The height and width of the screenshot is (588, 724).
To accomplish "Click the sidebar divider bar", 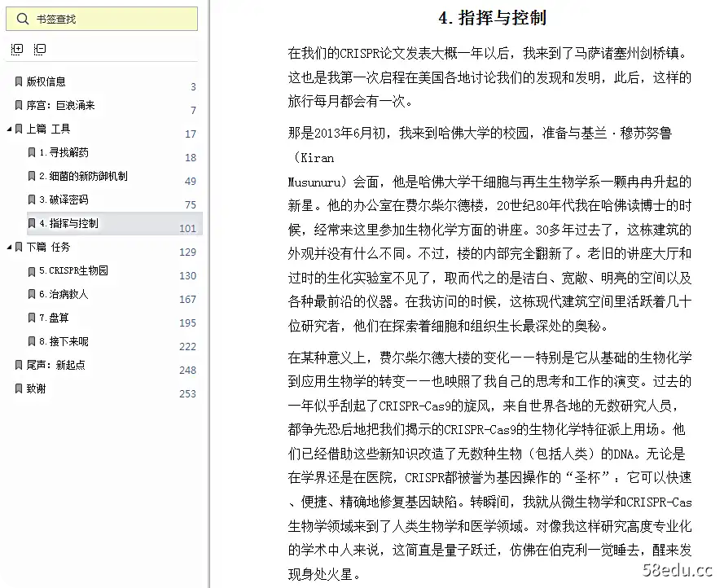I will (209, 294).
